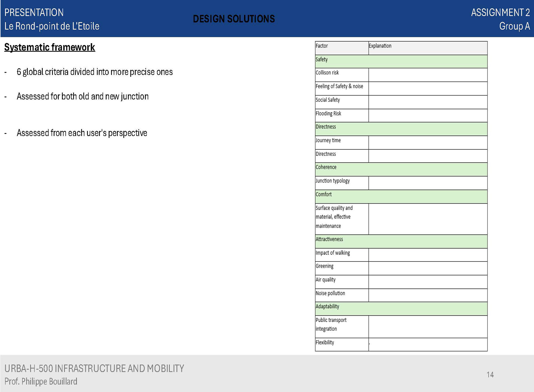Click the Collison risk factor cell

[x=342, y=75]
